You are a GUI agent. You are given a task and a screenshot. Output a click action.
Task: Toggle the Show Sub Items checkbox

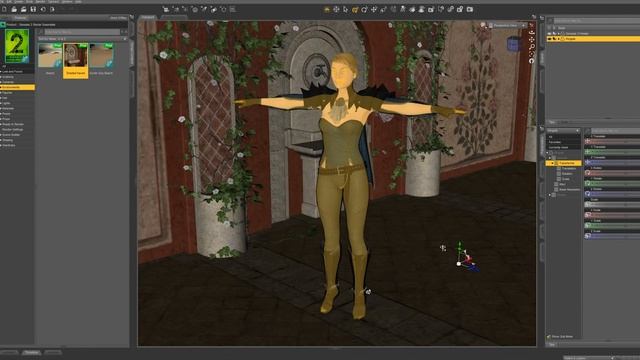point(549,337)
